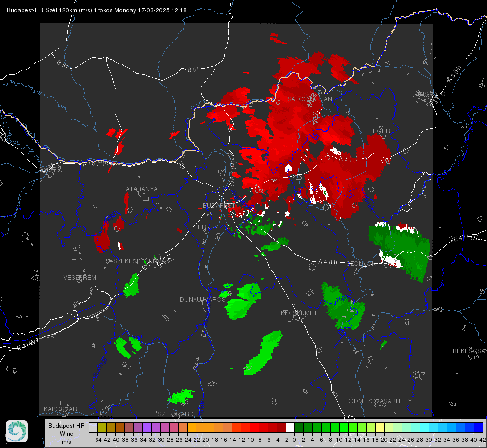The height and width of the screenshot is (448, 487).
Task: Click the HÓDMEZŐVÁSÁRHELY city label
Action: pos(378,401)
